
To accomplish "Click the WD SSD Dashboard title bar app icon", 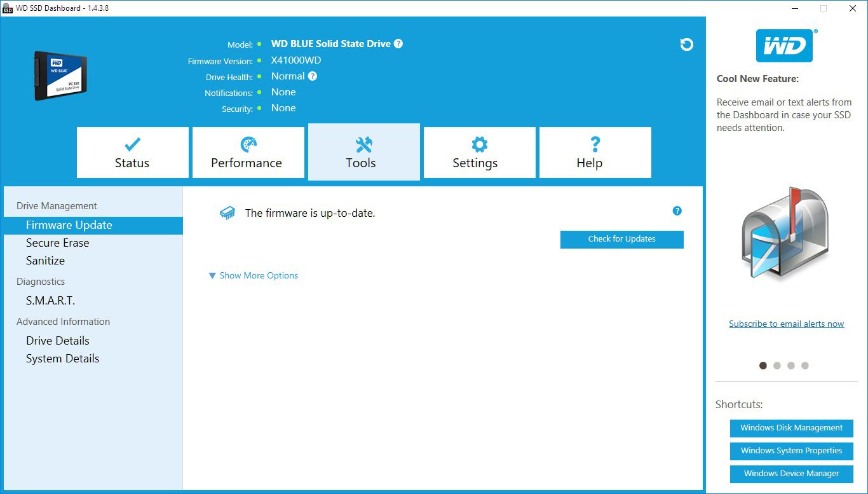I will (x=8, y=8).
